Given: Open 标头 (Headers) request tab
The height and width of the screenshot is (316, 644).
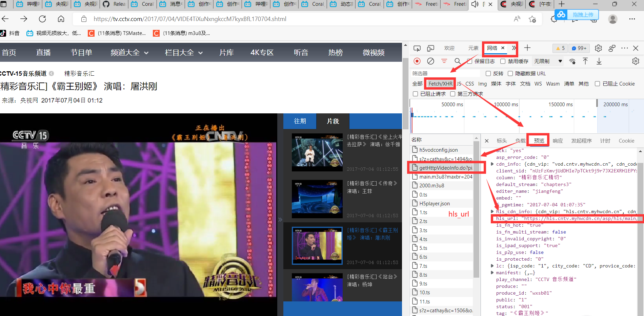Looking at the screenshot, I should coord(502,141).
